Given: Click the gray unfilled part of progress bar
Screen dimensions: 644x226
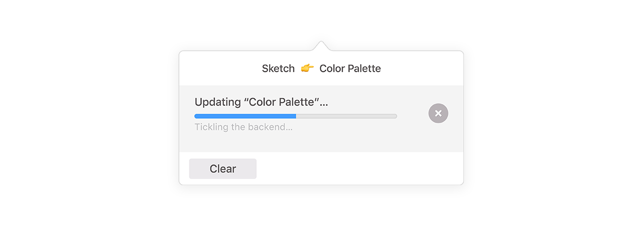Looking at the screenshot, I should [346, 116].
